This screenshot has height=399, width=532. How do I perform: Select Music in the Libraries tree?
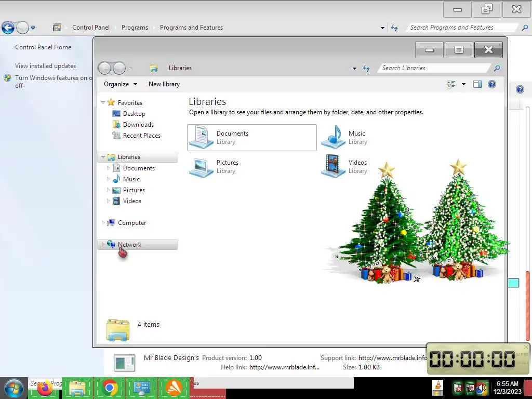131,179
